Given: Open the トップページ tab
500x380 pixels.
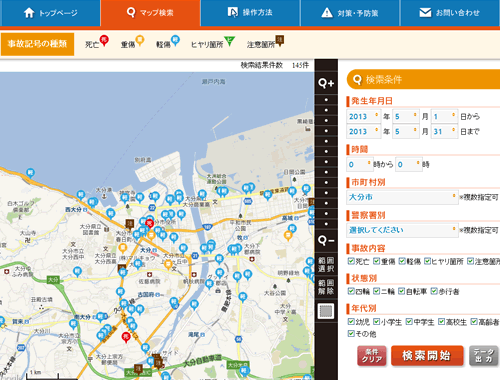Looking at the screenshot, I should coord(50,13).
